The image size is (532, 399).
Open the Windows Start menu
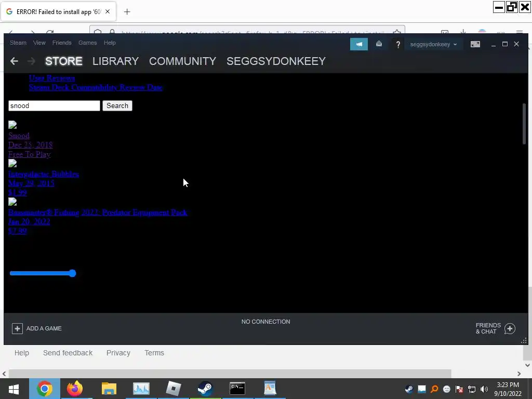pos(14,389)
